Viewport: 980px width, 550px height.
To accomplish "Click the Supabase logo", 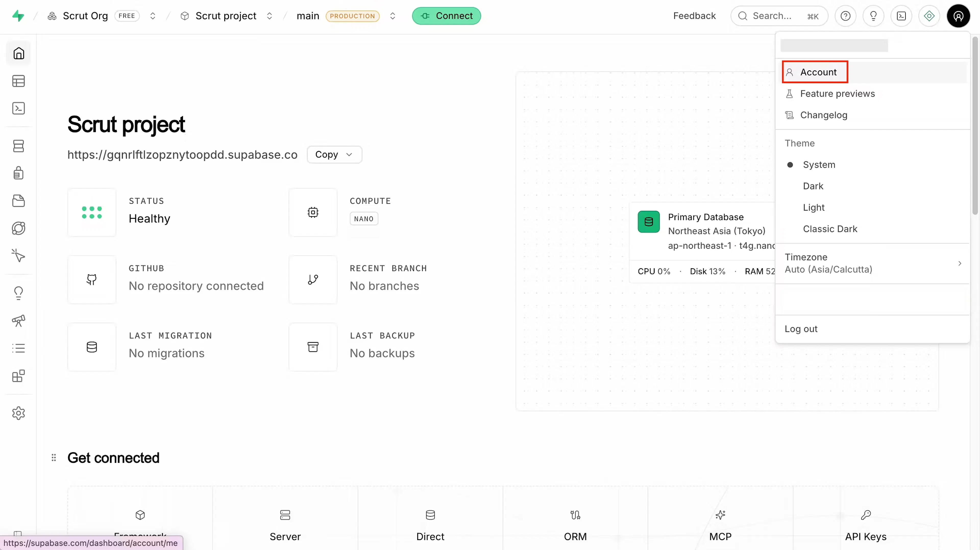I will click(18, 16).
